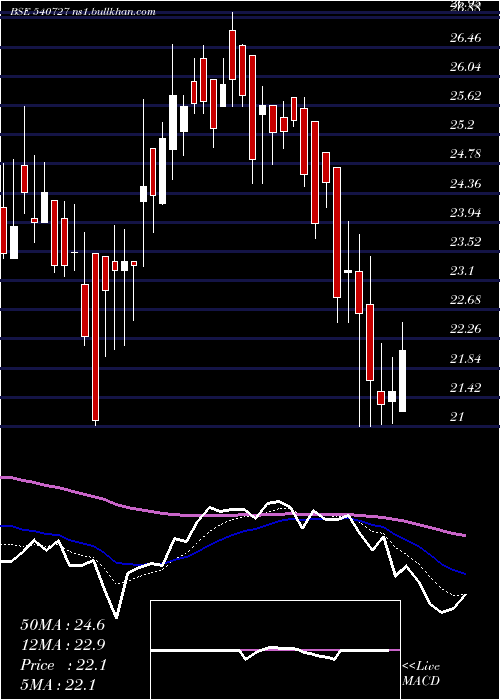
Task: Click the 5MA : 22.1 readout
Action: click(58, 684)
